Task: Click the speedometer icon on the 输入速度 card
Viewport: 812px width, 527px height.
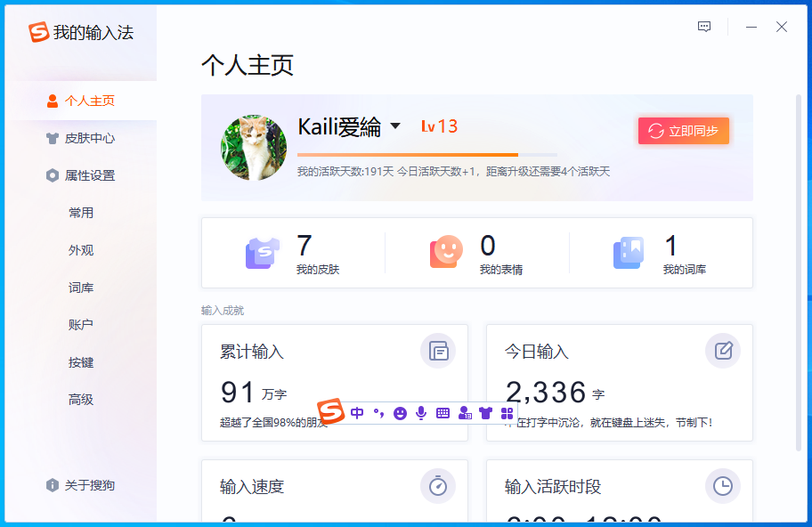Action: (438, 486)
